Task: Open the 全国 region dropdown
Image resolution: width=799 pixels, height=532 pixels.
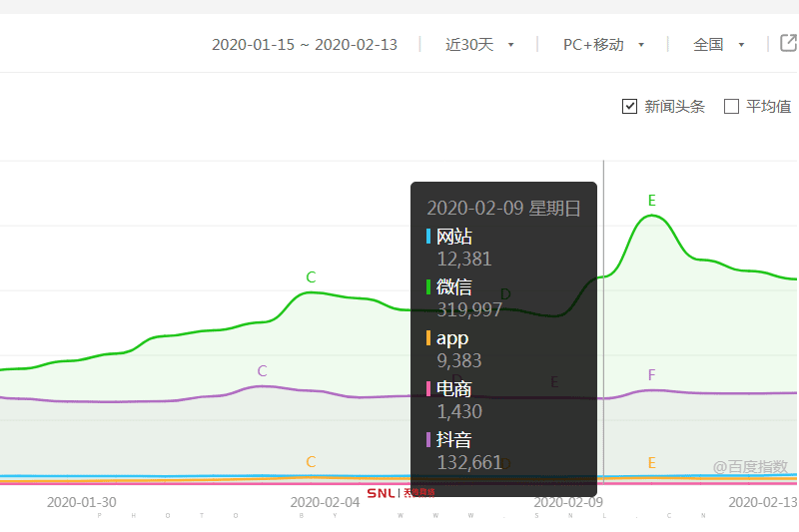Action: coord(718,45)
